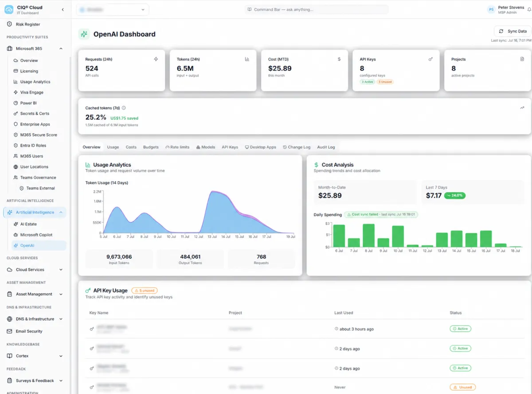The width and height of the screenshot is (532, 394).
Task: Open the Desktop Apps tab
Action: [x=261, y=147]
